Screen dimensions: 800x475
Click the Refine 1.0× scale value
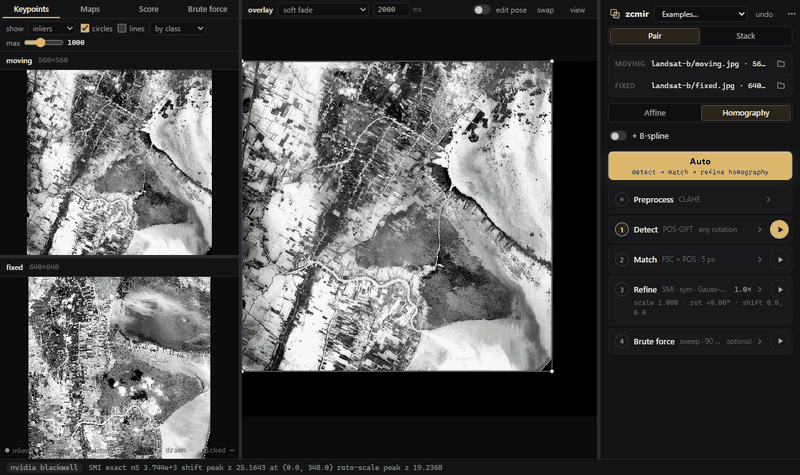(x=742, y=289)
